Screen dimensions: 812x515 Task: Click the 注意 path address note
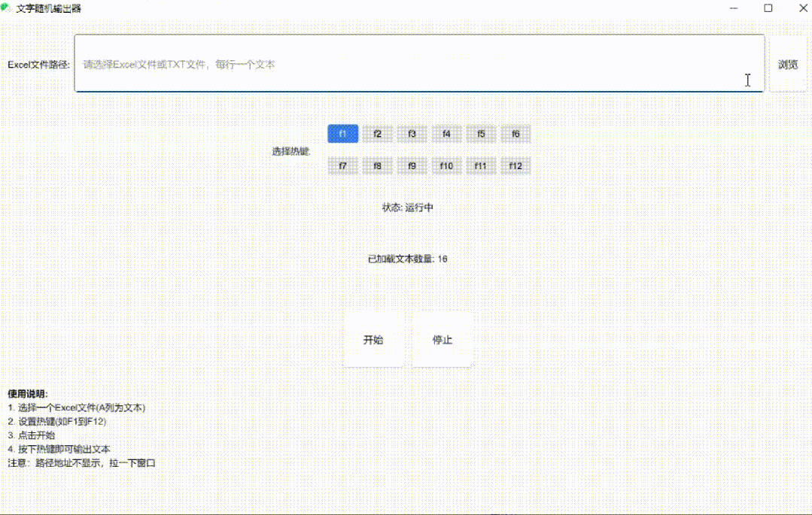[82, 462]
